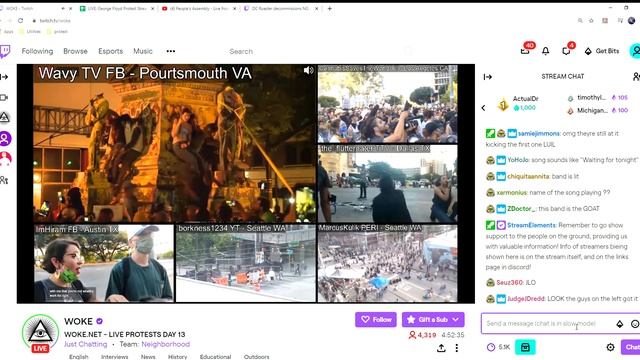Reload the page with browser refresh icon
The width and height of the screenshot is (640, 360).
20,20
